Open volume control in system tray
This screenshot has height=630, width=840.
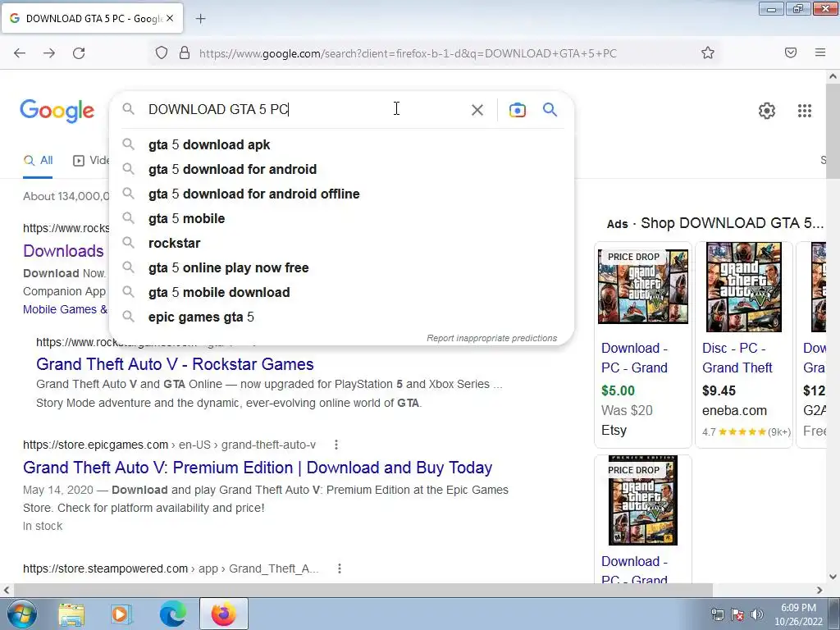(x=757, y=614)
